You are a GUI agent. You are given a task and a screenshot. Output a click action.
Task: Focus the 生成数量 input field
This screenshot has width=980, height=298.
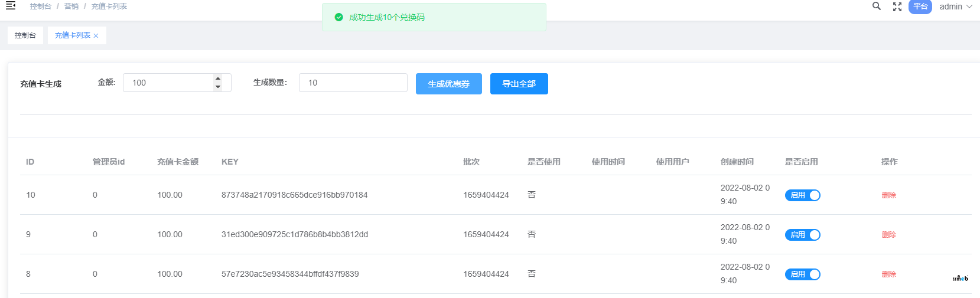click(x=353, y=83)
